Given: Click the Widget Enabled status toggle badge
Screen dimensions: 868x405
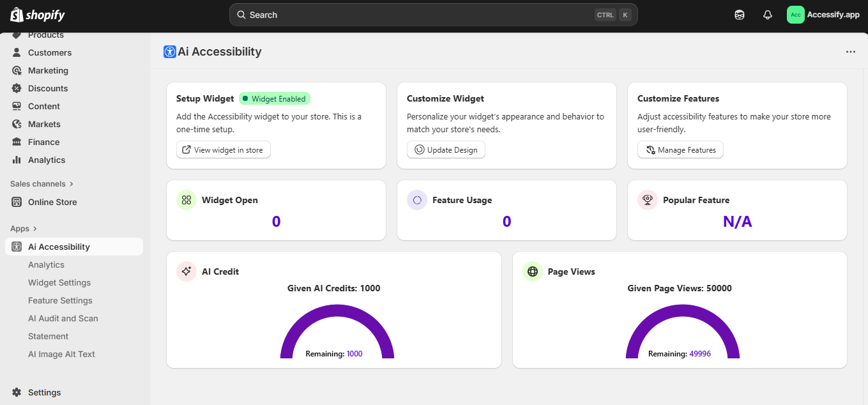Looking at the screenshot, I should 274,98.
